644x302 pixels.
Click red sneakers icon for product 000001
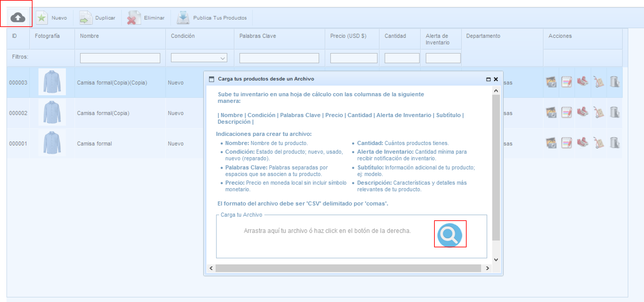click(582, 142)
